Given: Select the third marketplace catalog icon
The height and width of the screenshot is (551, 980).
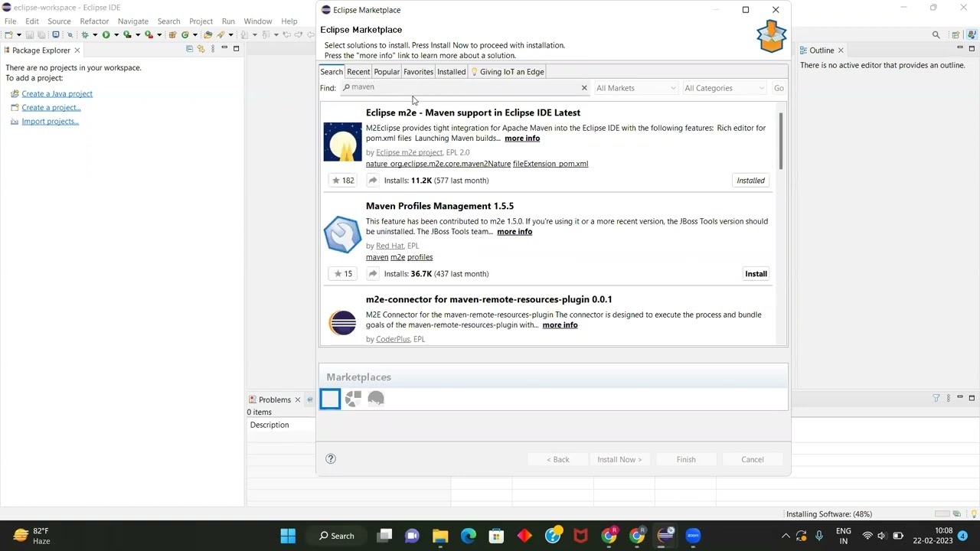Looking at the screenshot, I should pyautogui.click(x=376, y=399).
